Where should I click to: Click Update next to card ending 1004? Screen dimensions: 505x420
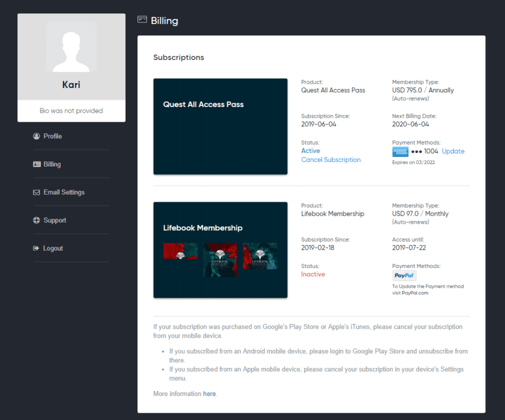(x=453, y=151)
